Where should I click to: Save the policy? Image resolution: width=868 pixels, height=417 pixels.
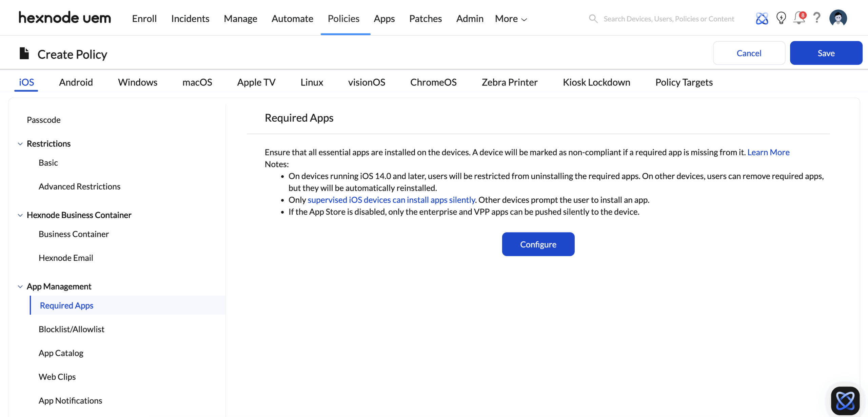pyautogui.click(x=826, y=53)
